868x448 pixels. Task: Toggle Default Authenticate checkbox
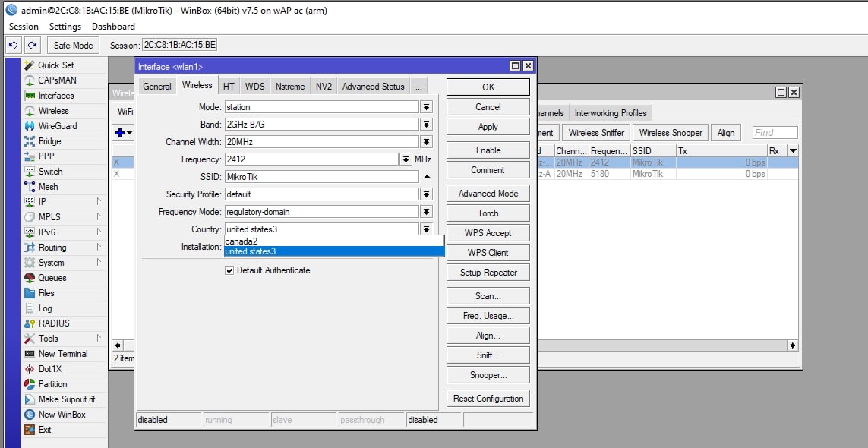point(230,271)
